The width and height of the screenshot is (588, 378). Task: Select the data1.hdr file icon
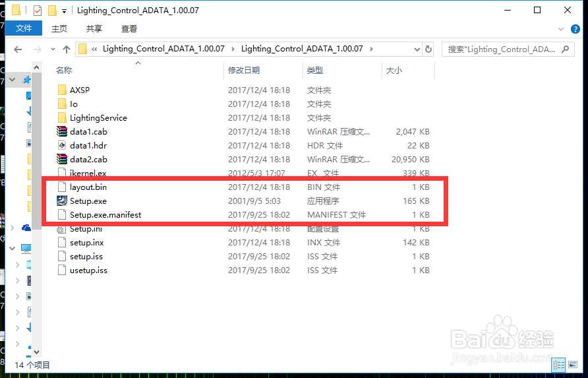[x=62, y=145]
